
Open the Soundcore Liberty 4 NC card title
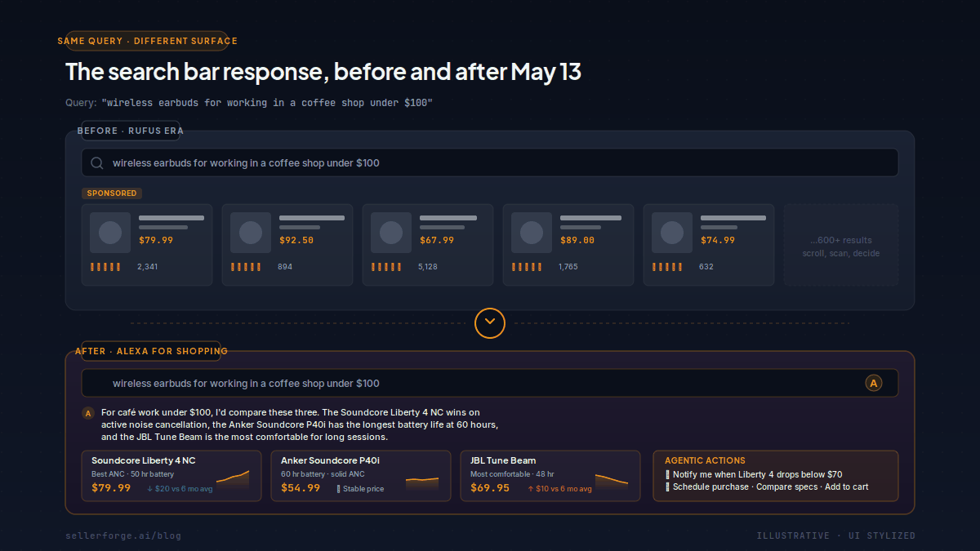coord(144,460)
